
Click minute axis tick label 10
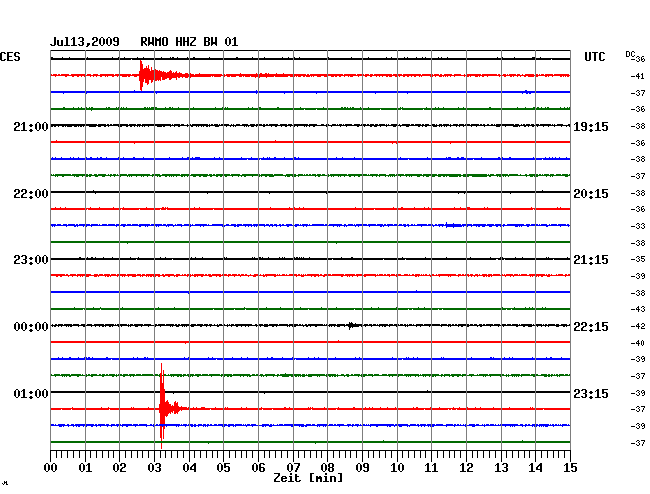tap(397, 468)
